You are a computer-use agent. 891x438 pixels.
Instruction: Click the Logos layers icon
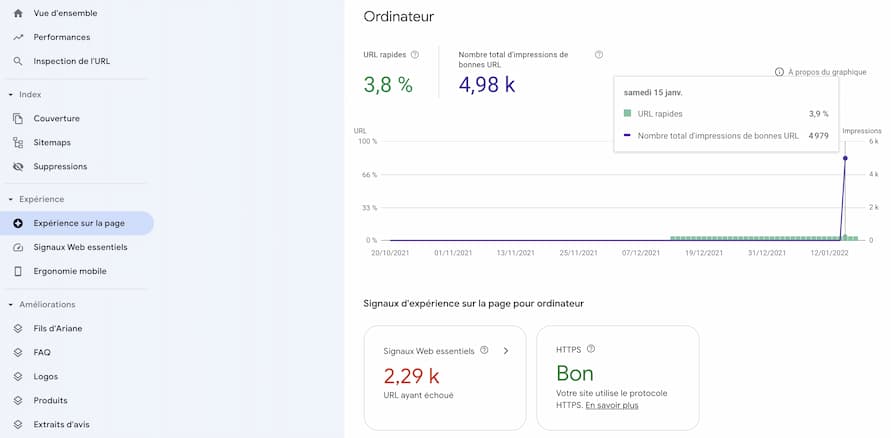[18, 376]
